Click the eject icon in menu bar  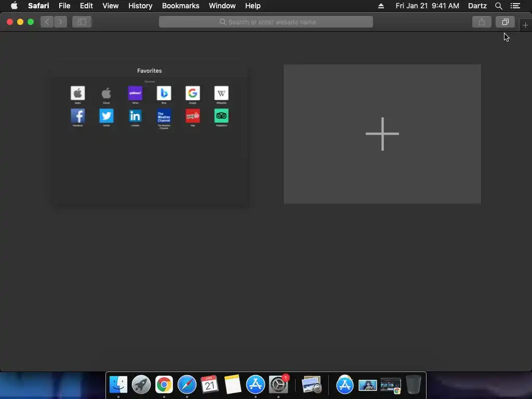click(381, 6)
